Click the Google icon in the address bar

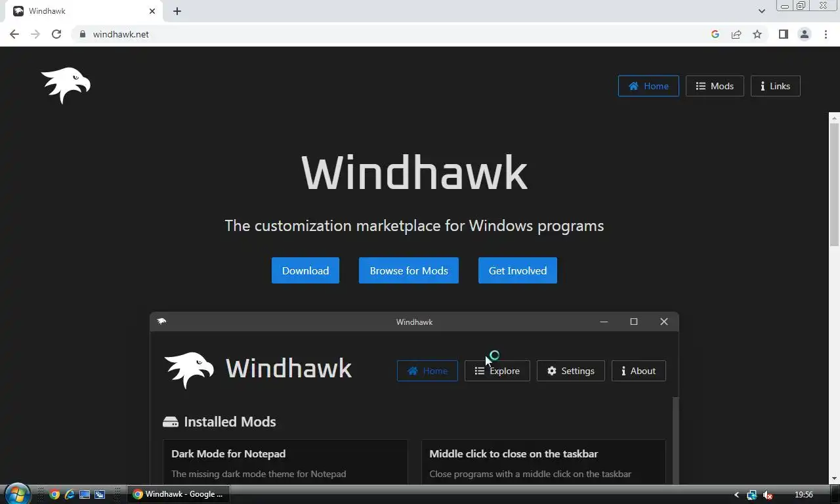tap(715, 34)
